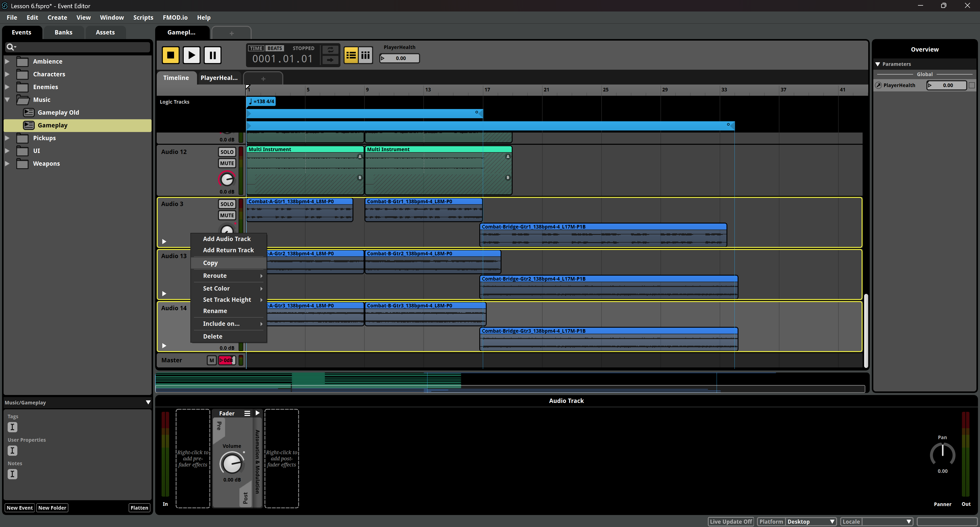The height and width of the screenshot is (527, 980).
Task: Switch to the Assets tab
Action: [x=105, y=32]
